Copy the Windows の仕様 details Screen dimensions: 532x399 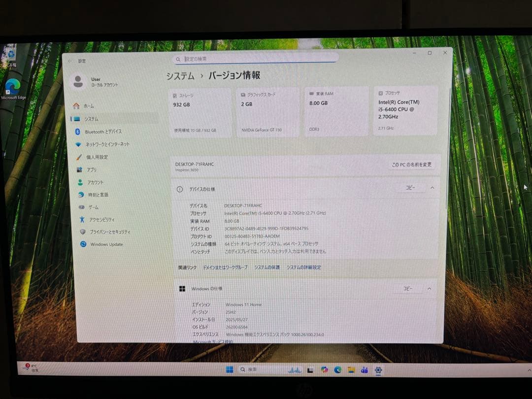(407, 289)
